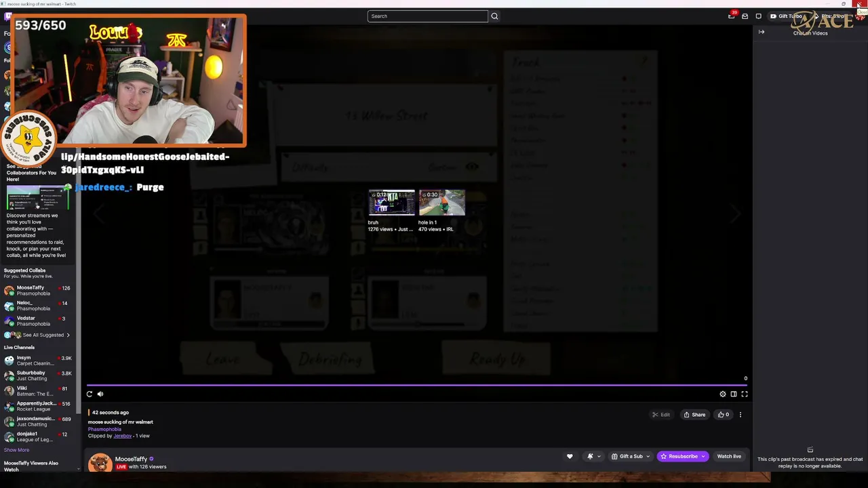Toggle the follow heart for MooseTaffy

pyautogui.click(x=570, y=456)
